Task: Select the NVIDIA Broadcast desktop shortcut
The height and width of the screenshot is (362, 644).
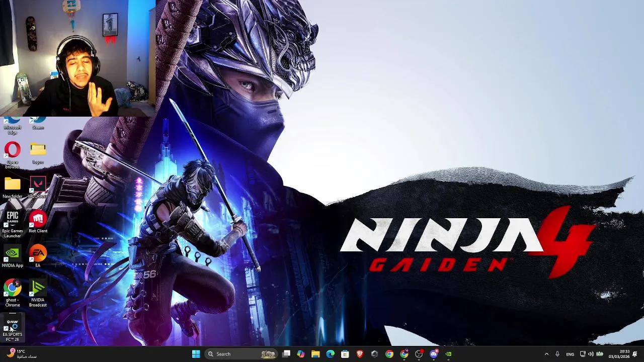Action: click(x=38, y=294)
